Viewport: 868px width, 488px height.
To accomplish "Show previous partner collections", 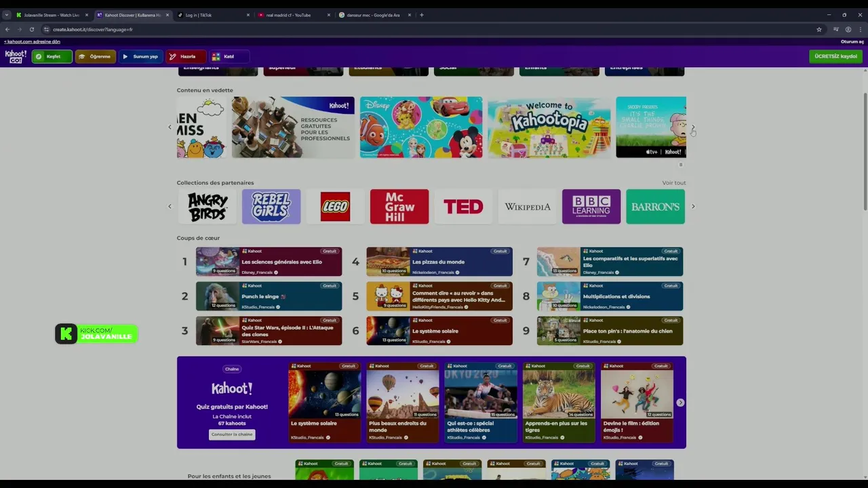I will coord(170,207).
